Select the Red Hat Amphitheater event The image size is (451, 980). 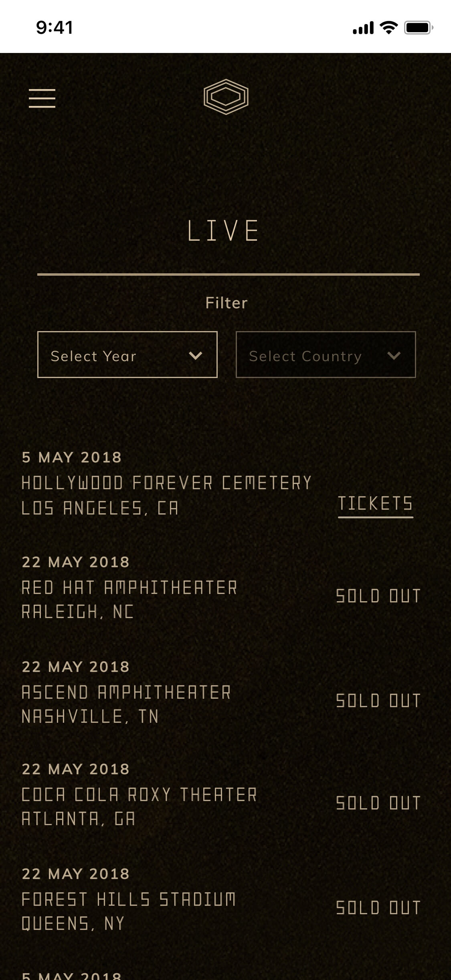click(129, 588)
